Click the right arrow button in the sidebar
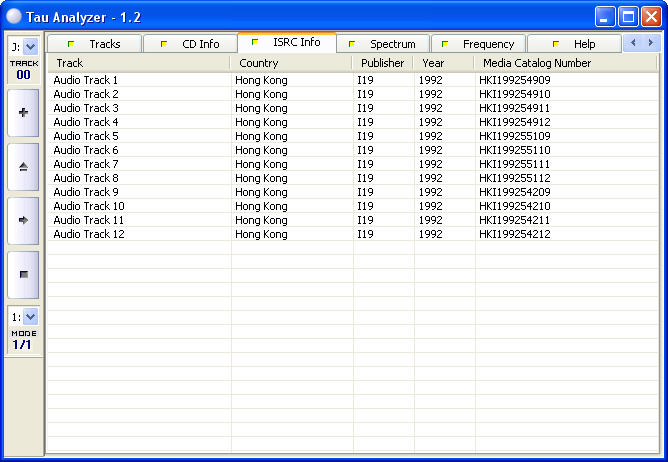This screenshot has width=668, height=462. click(23, 220)
